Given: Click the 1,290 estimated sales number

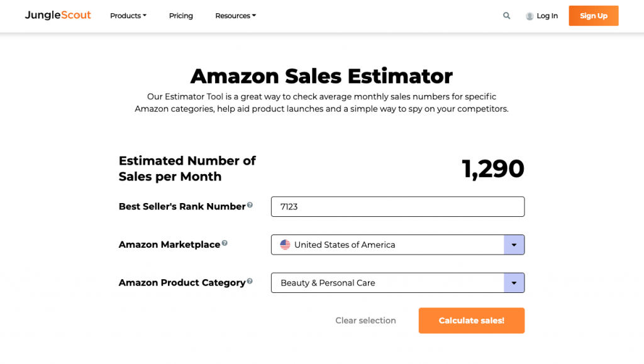Looking at the screenshot, I should coord(493,168).
